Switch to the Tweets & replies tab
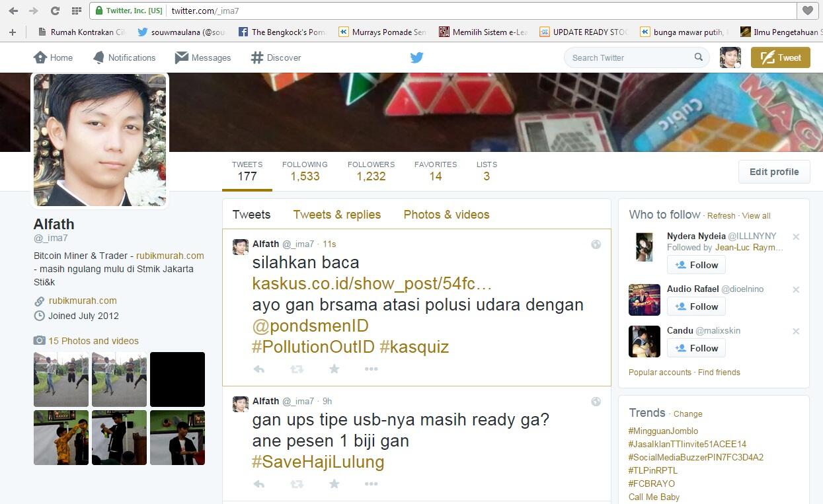 click(336, 214)
